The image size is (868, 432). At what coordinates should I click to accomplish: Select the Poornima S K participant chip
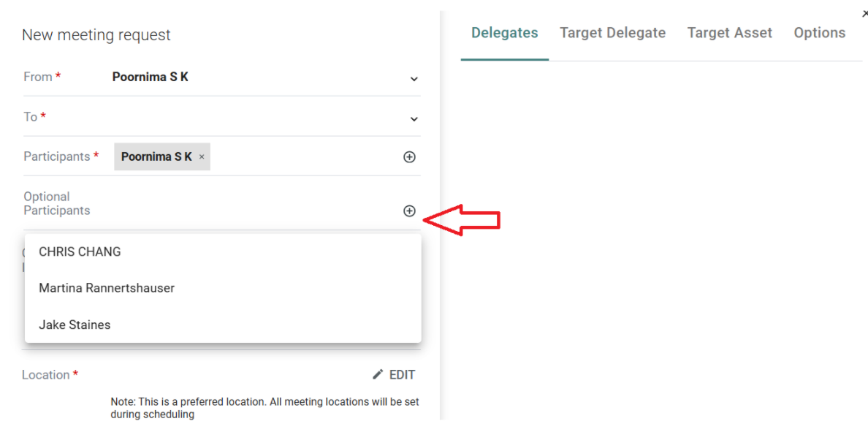156,157
